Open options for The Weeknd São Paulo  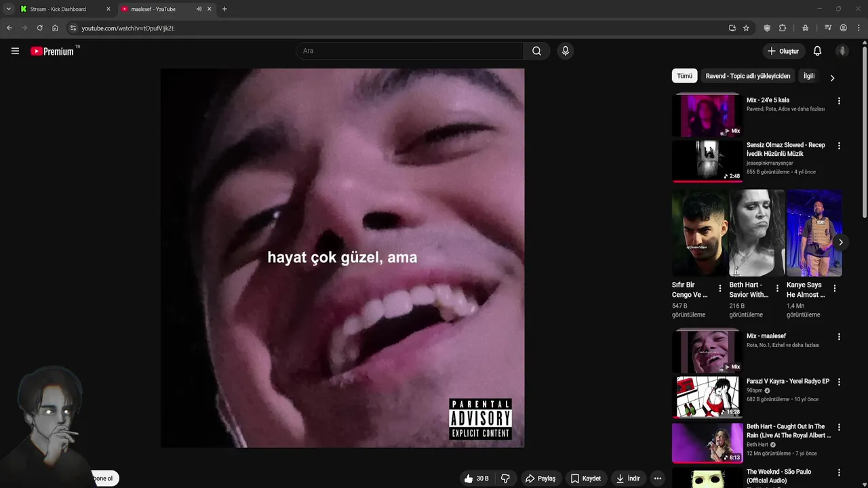839,473
